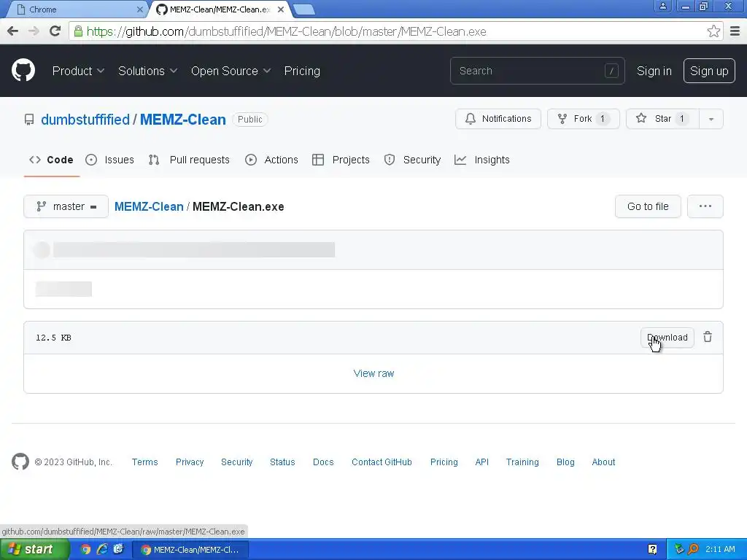
Task: Open the Training footer link
Action: pyautogui.click(x=522, y=462)
